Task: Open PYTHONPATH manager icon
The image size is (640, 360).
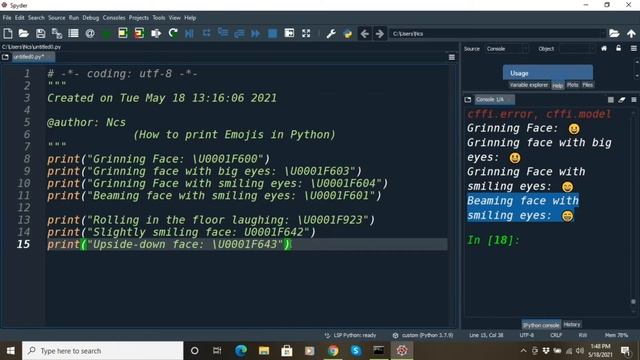Action: pyautogui.click(x=348, y=34)
